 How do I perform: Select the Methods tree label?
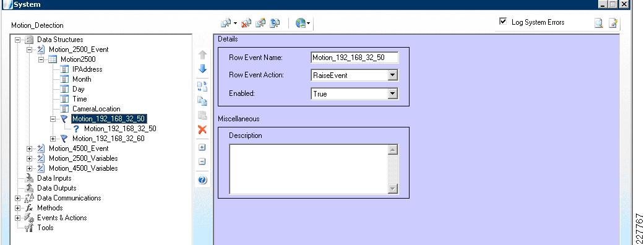(x=49, y=208)
